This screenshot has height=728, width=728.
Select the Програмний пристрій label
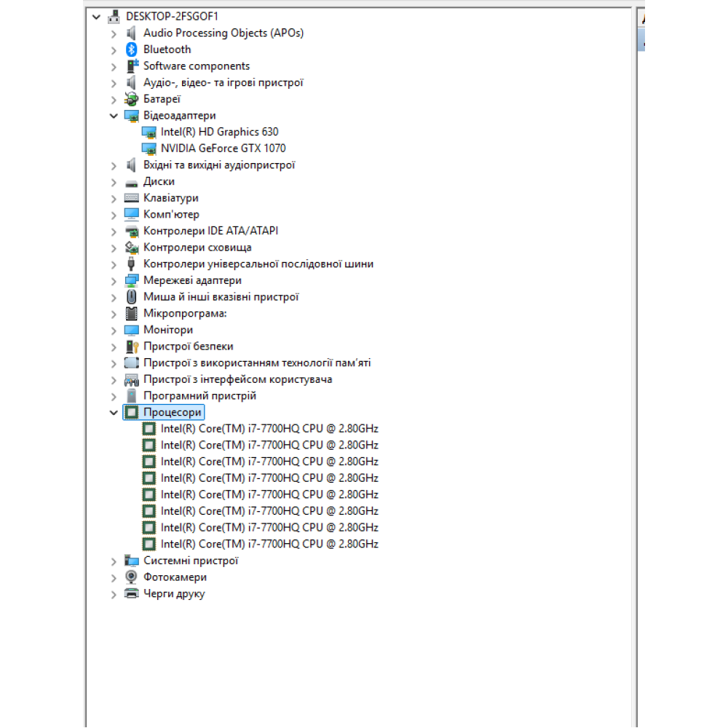click(199, 396)
